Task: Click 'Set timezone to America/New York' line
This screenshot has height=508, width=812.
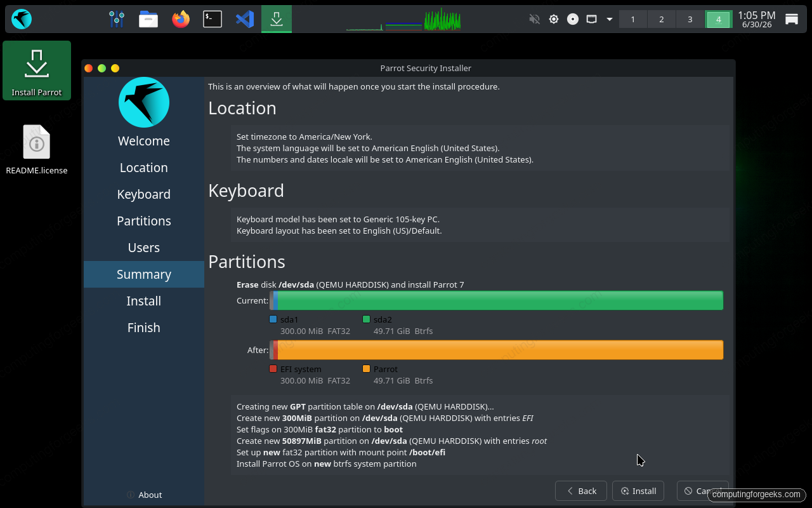Action: click(304, 137)
